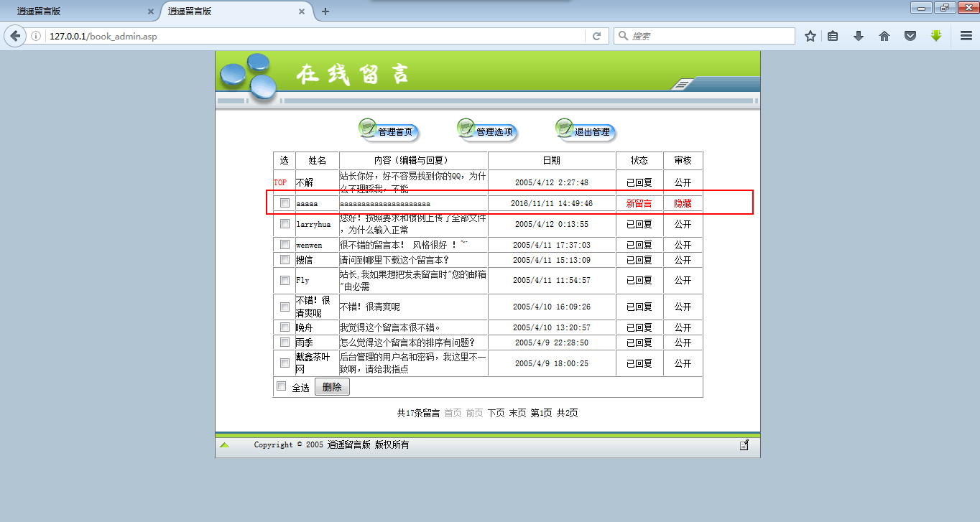
Task: Click 隐藏 audit status for aaaaa
Action: point(683,203)
